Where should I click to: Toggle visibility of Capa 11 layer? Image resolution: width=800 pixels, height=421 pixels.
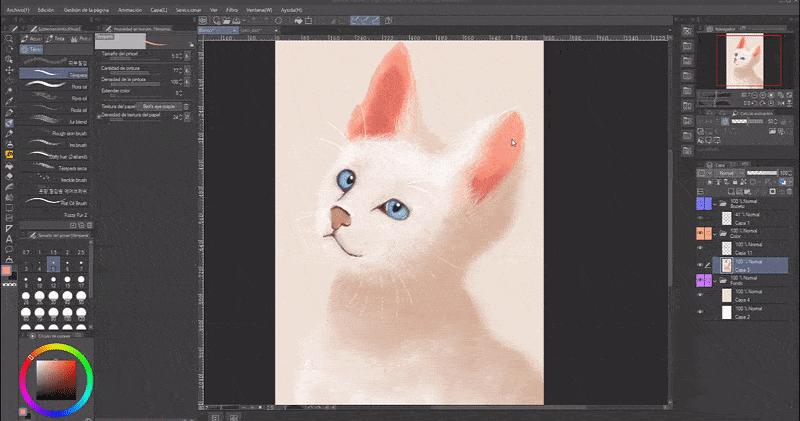[700, 249]
